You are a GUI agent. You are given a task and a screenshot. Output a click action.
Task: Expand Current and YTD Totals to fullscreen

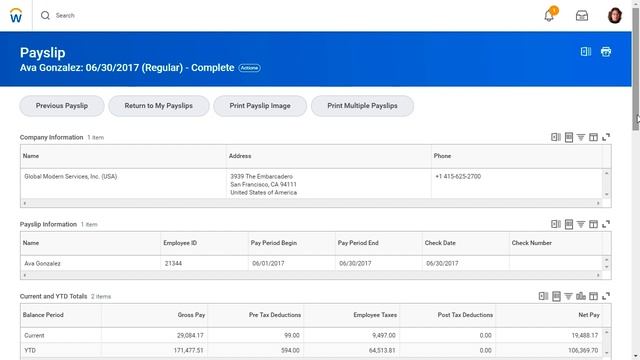tap(606, 296)
